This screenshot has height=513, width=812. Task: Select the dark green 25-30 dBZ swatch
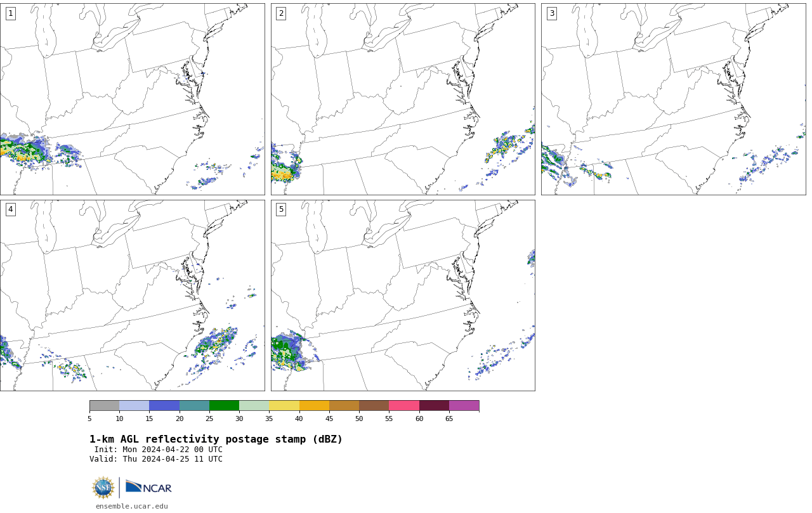click(x=224, y=406)
